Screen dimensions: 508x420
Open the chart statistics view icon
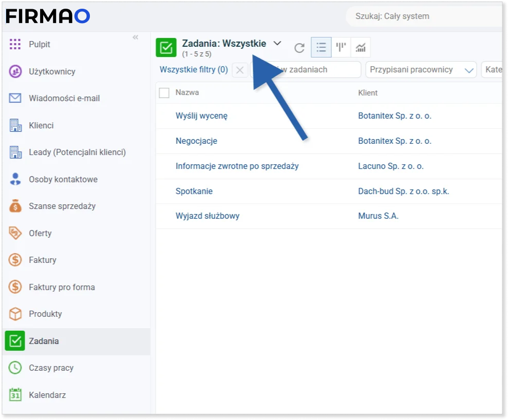point(361,48)
